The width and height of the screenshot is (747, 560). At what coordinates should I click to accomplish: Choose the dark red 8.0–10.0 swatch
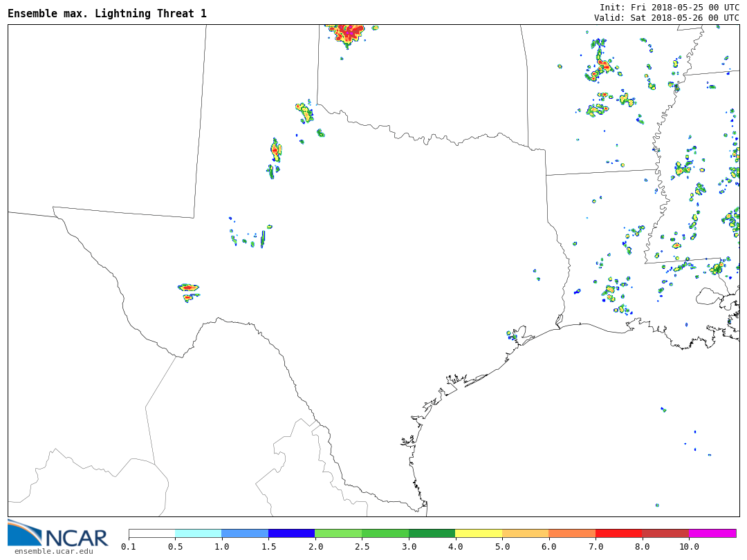click(665, 533)
